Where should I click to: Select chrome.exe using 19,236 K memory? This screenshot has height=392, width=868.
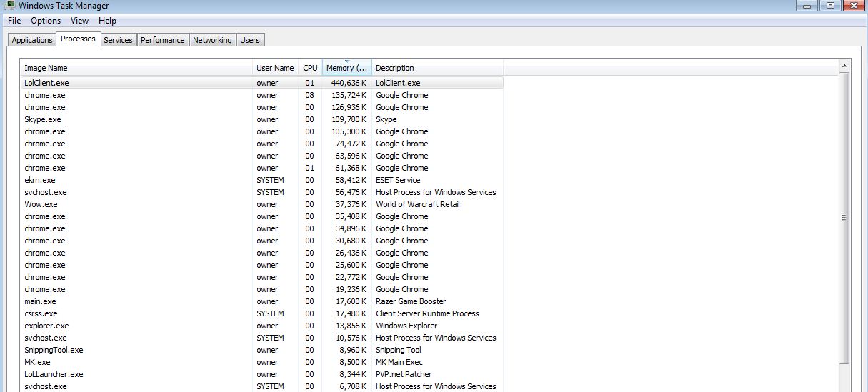(x=262, y=289)
